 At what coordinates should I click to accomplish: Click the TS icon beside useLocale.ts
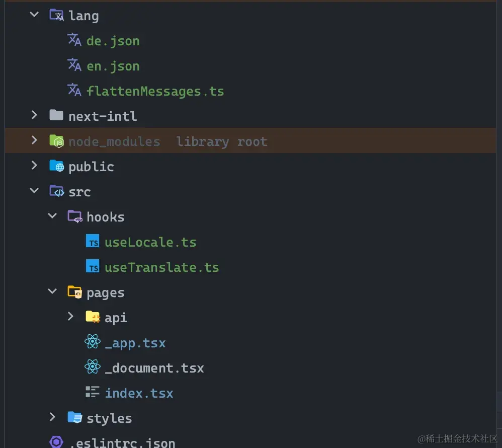point(93,241)
